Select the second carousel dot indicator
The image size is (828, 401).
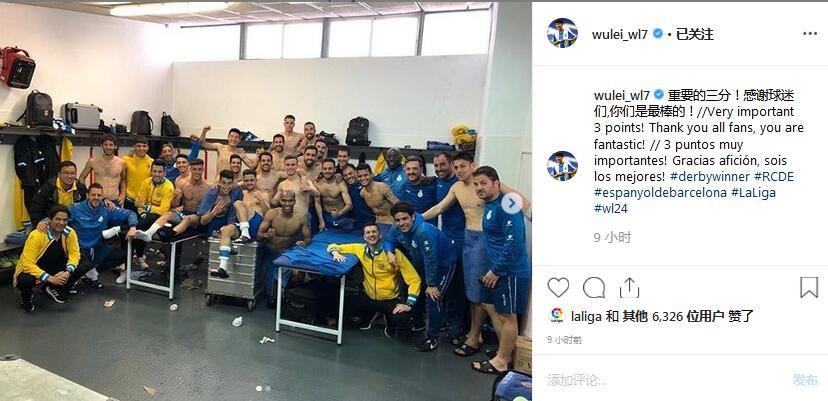point(268,388)
